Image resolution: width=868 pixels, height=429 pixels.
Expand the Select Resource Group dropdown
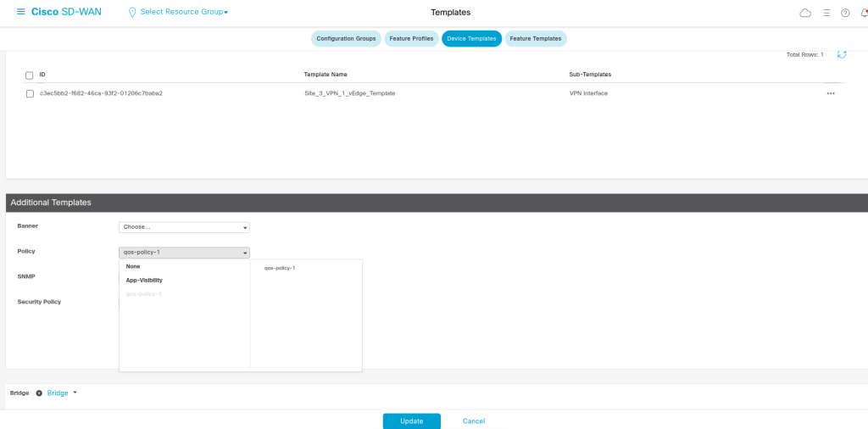[183, 13]
